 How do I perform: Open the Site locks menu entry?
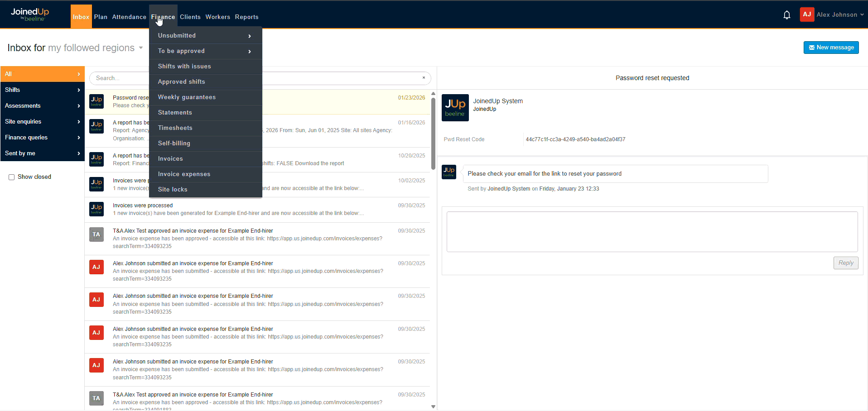pyautogui.click(x=173, y=190)
